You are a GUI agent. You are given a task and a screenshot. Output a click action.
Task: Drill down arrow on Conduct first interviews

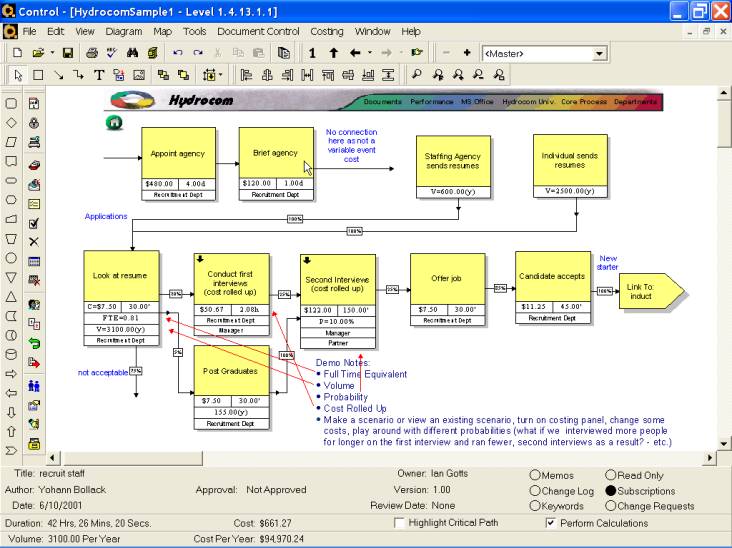pyautogui.click(x=200, y=259)
